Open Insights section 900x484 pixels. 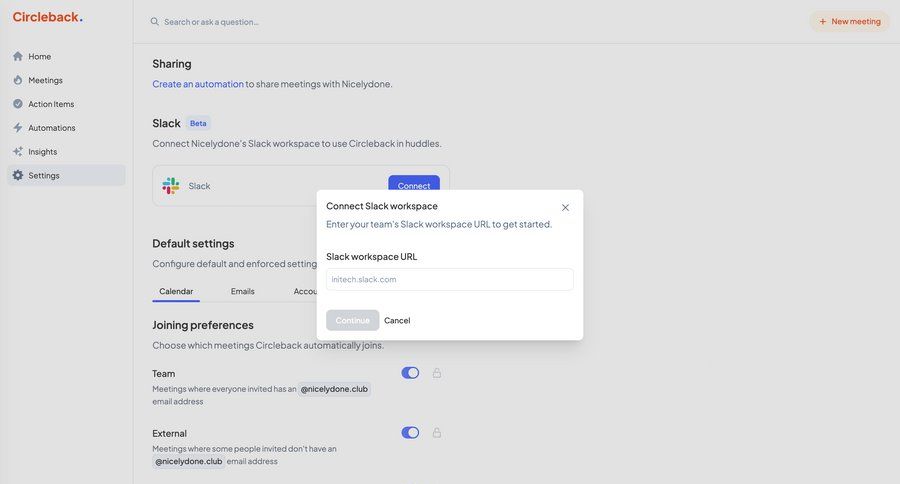point(42,152)
